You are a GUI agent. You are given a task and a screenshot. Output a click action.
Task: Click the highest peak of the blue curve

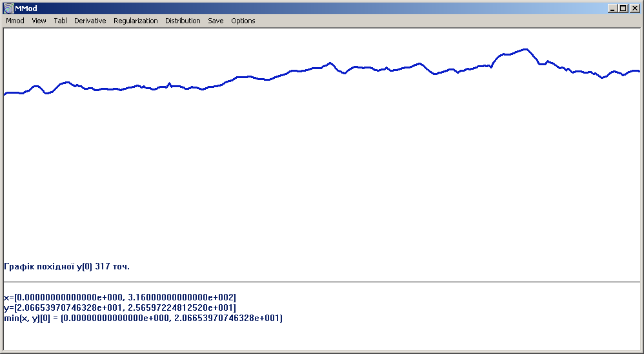click(x=525, y=49)
